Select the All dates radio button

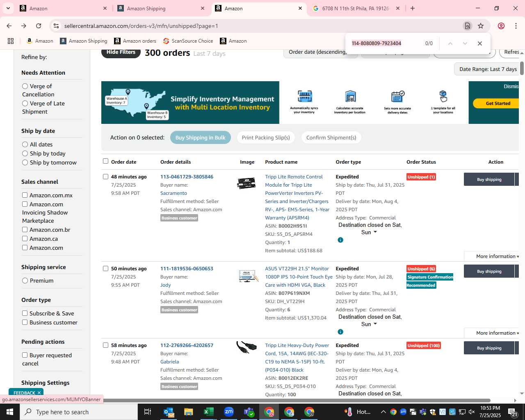tap(25, 144)
